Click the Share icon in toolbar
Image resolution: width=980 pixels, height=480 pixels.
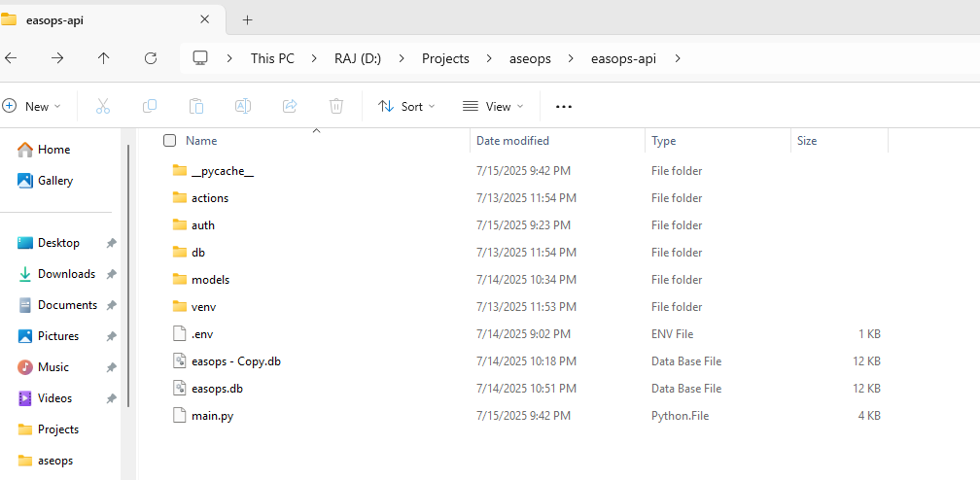(290, 106)
